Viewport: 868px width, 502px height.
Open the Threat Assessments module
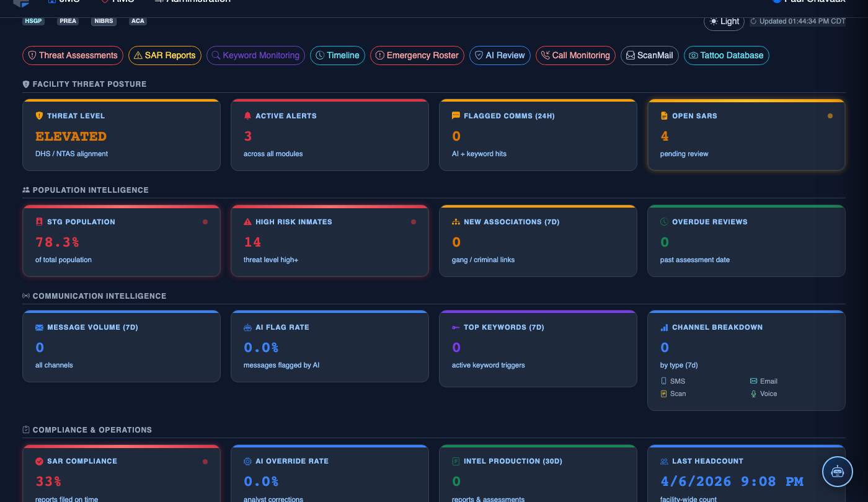click(x=73, y=55)
